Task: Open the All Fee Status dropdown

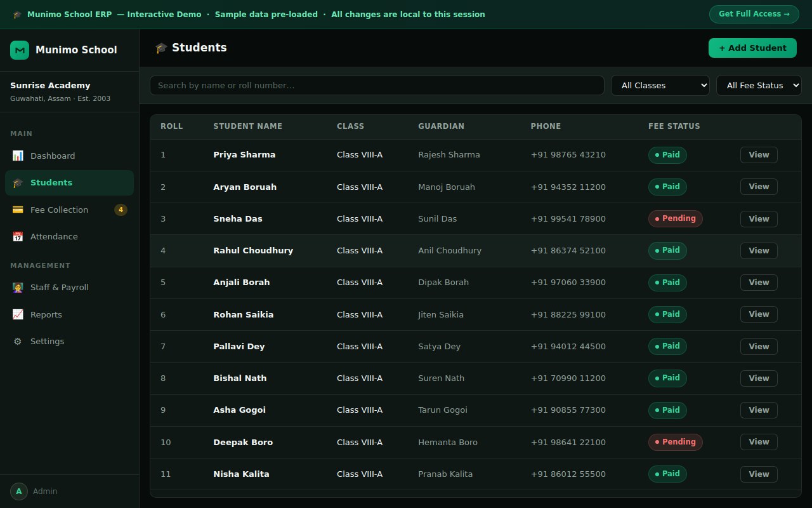Action: click(759, 86)
